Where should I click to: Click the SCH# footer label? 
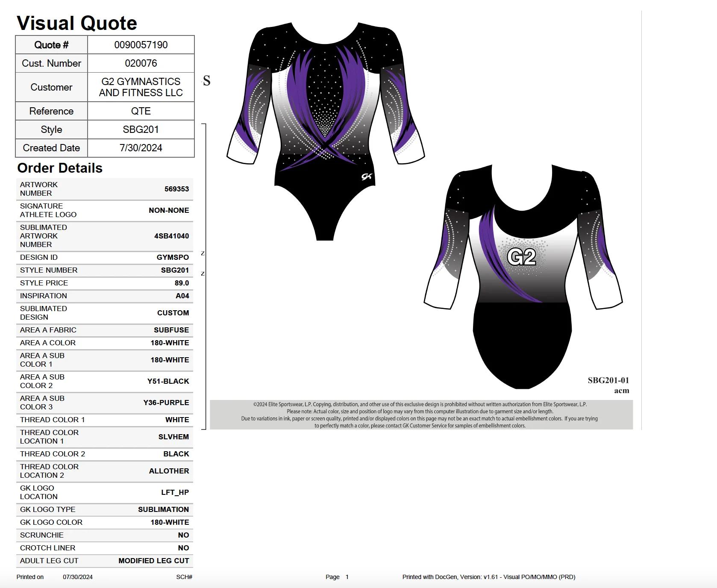184,577
